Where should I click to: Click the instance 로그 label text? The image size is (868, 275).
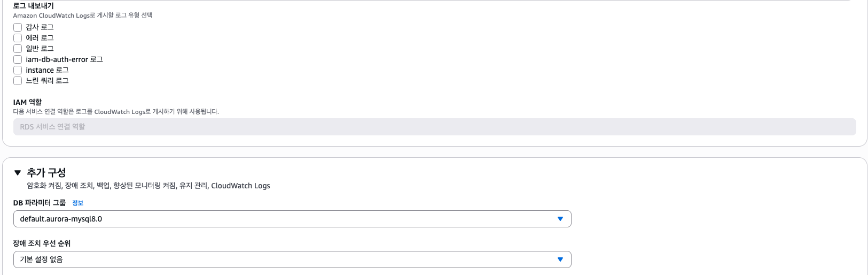(47, 70)
